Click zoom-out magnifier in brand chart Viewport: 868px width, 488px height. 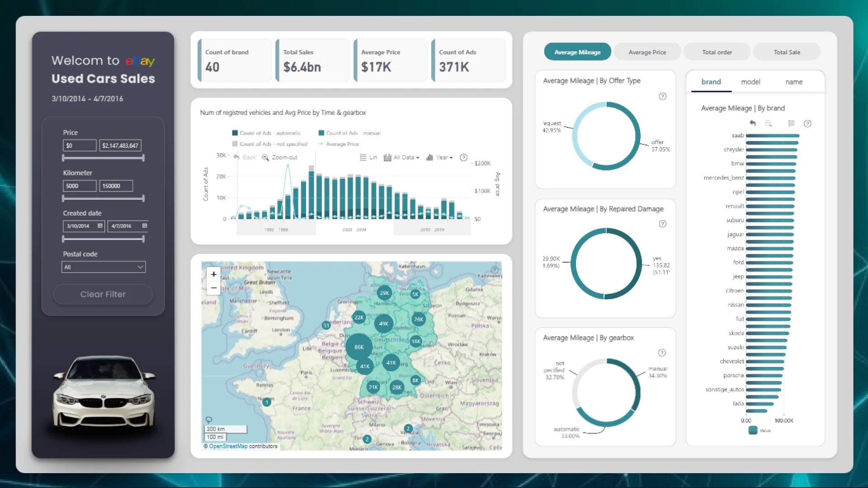tap(769, 123)
